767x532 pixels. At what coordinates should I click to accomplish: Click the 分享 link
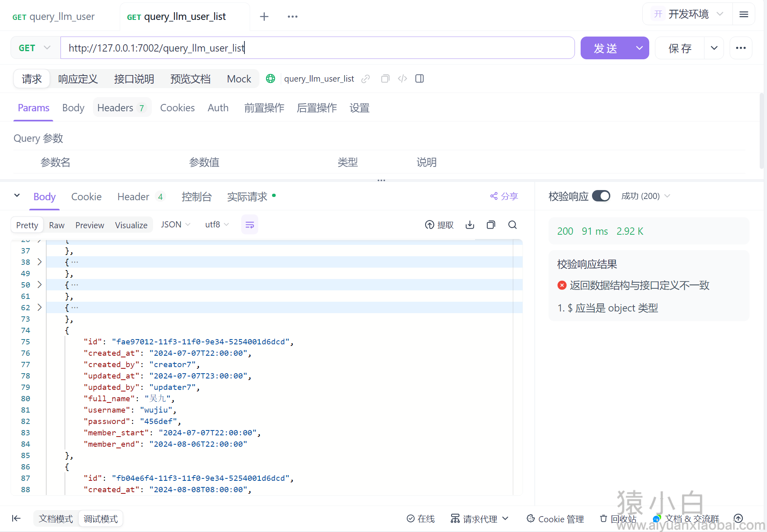point(504,197)
